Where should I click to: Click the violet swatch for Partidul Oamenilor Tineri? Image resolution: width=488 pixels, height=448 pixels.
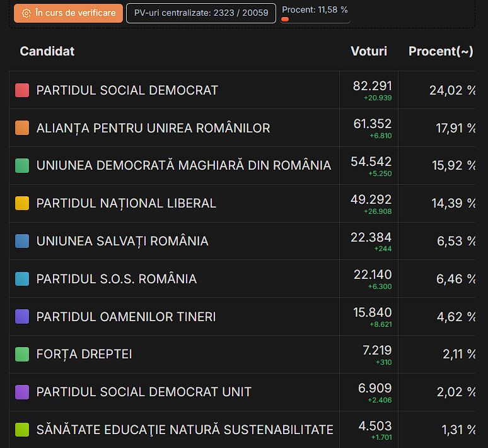[22, 317]
